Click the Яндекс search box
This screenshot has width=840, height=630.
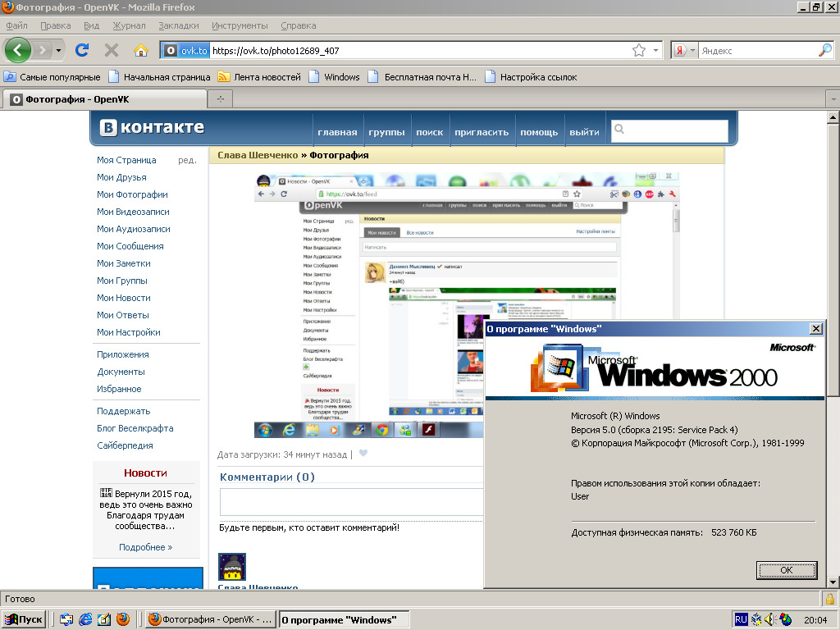[x=757, y=50]
